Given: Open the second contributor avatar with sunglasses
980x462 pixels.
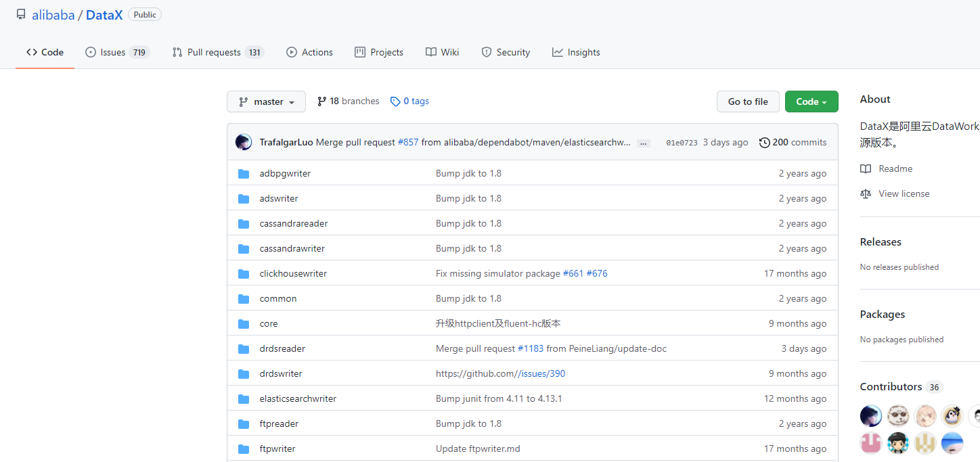Looking at the screenshot, I should pyautogui.click(x=898, y=415).
